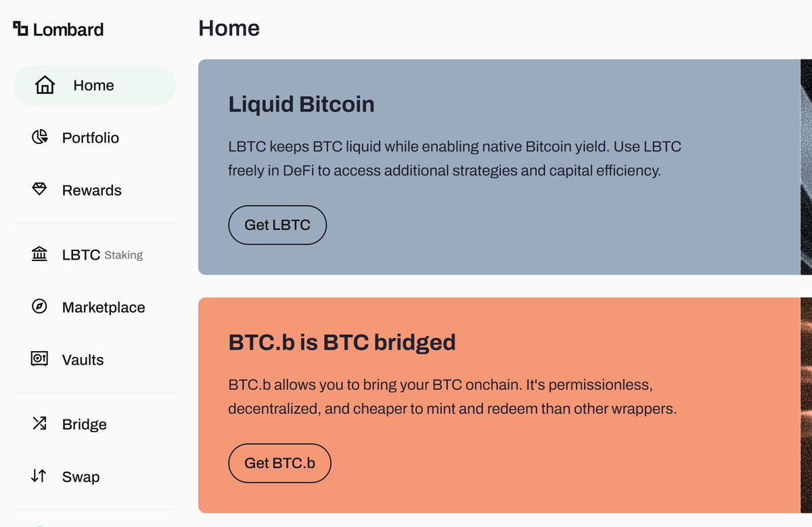Click the Lombard logo icon
The image size is (812, 527).
coord(21,29)
